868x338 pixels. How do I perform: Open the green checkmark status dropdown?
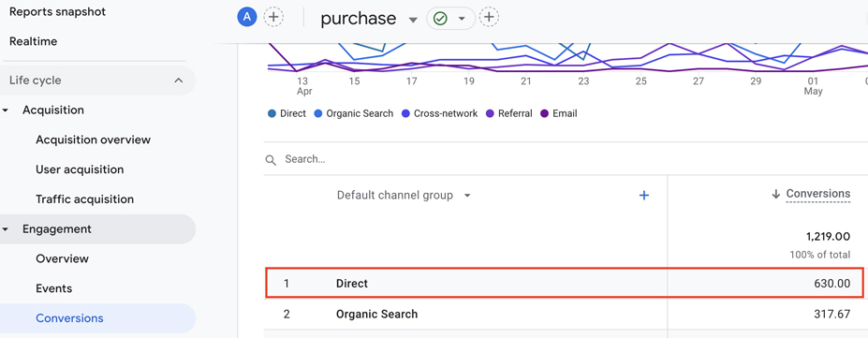[x=450, y=18]
